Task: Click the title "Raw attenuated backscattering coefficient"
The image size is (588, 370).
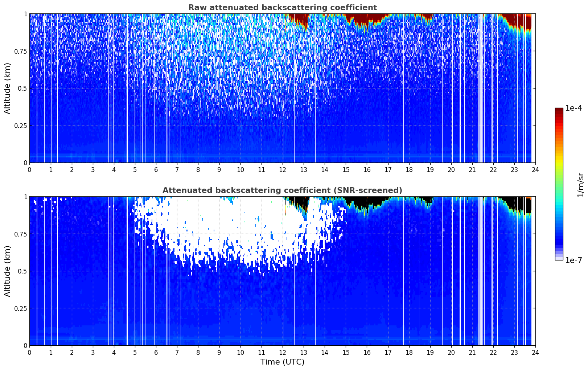Action: tap(282, 8)
